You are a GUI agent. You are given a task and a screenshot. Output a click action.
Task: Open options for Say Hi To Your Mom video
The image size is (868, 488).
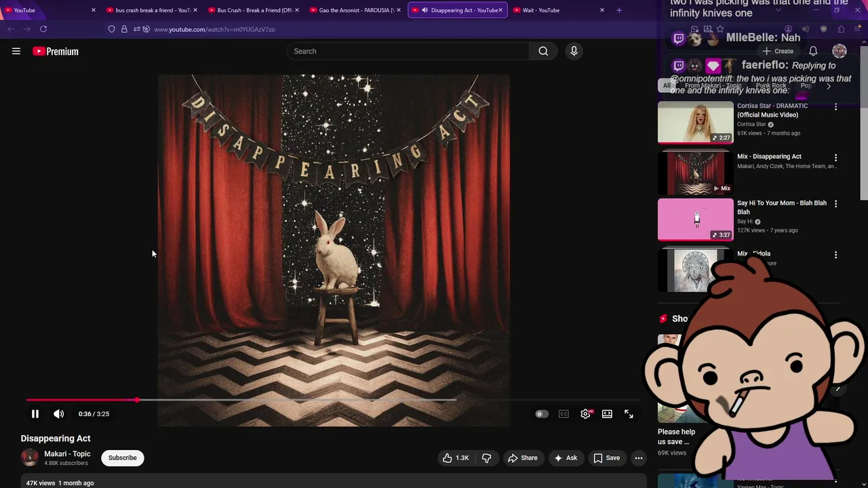(x=835, y=203)
